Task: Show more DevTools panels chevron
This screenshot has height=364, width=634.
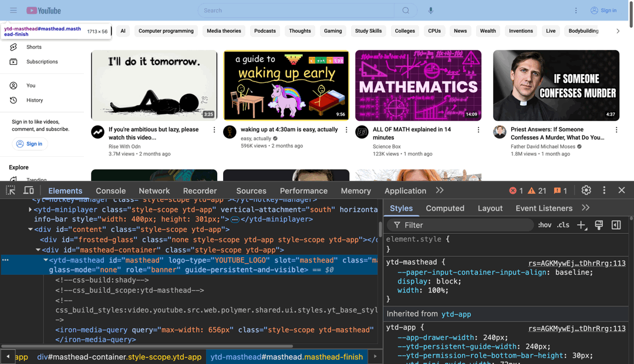Action: [440, 190]
